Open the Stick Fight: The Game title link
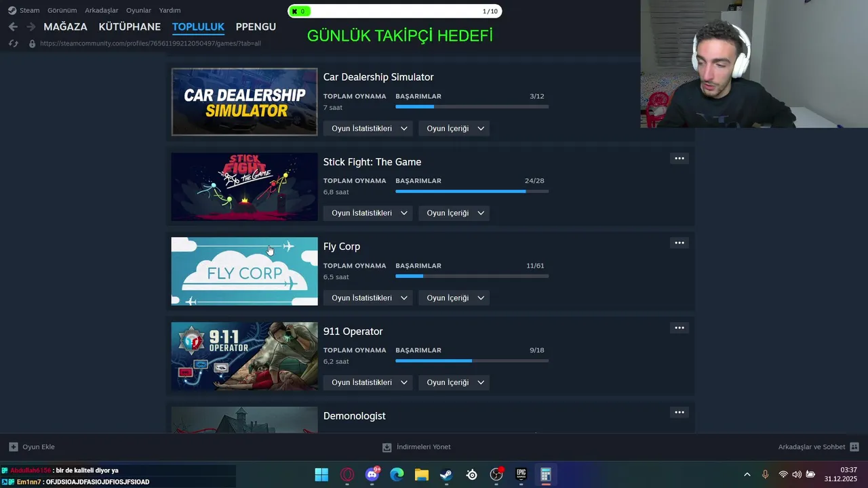Screen dimensions: 868x488 click(x=372, y=162)
